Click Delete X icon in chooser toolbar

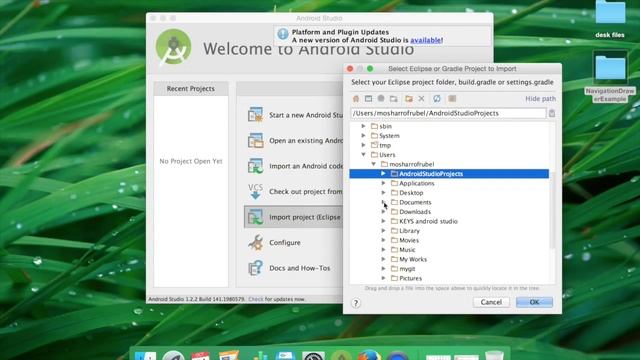coord(422,99)
